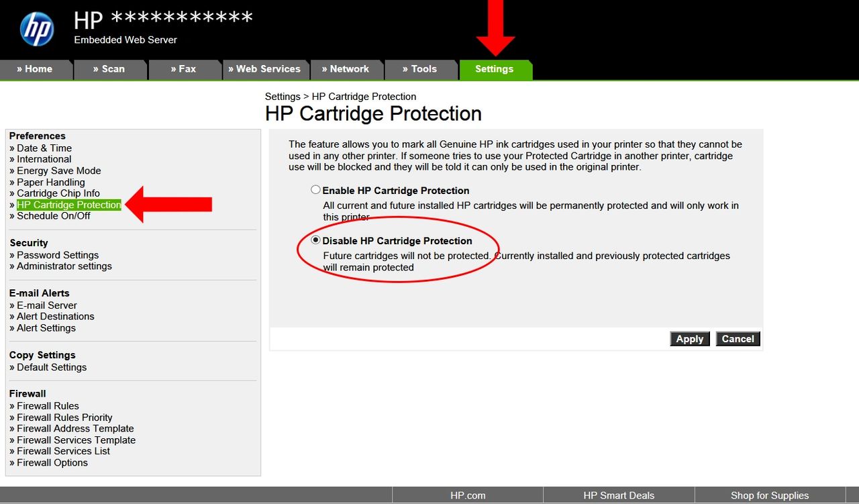Go to the Web Services tab
859x504 pixels.
tap(265, 69)
